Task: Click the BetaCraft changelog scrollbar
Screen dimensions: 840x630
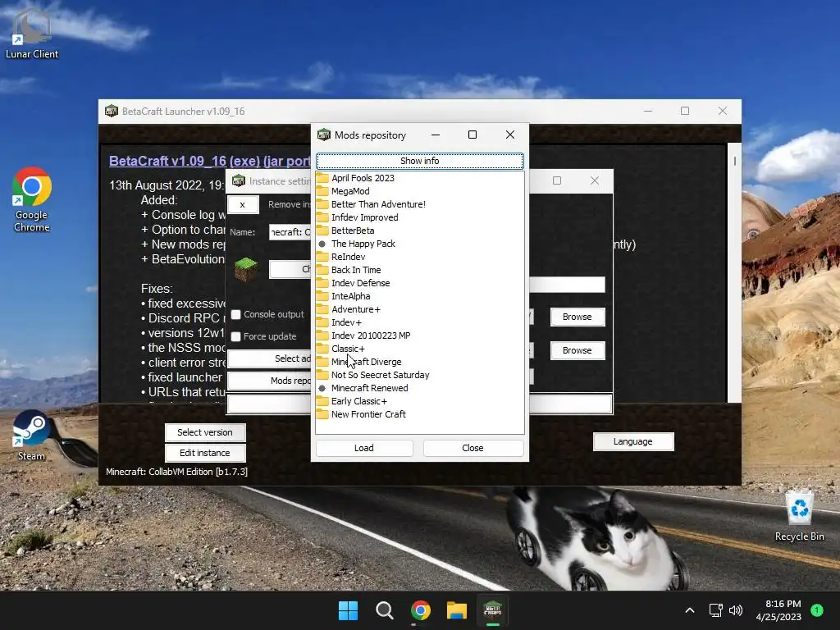Action: [735, 272]
